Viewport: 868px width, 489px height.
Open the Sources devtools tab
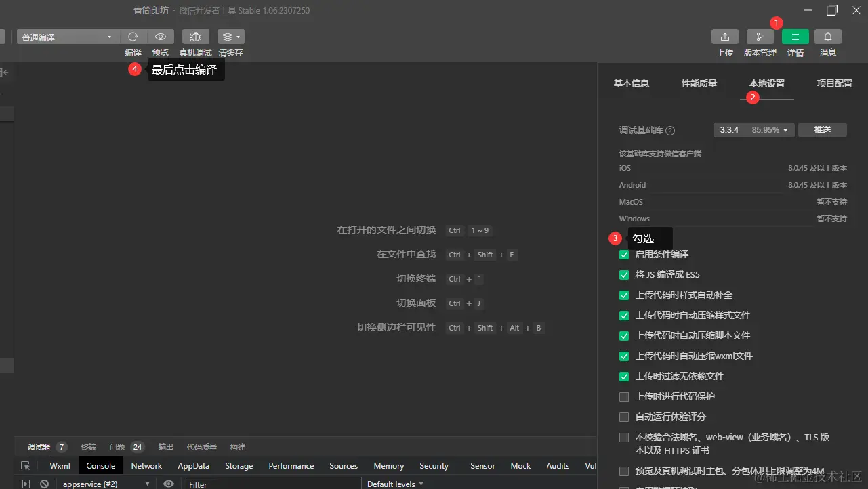pos(344,466)
